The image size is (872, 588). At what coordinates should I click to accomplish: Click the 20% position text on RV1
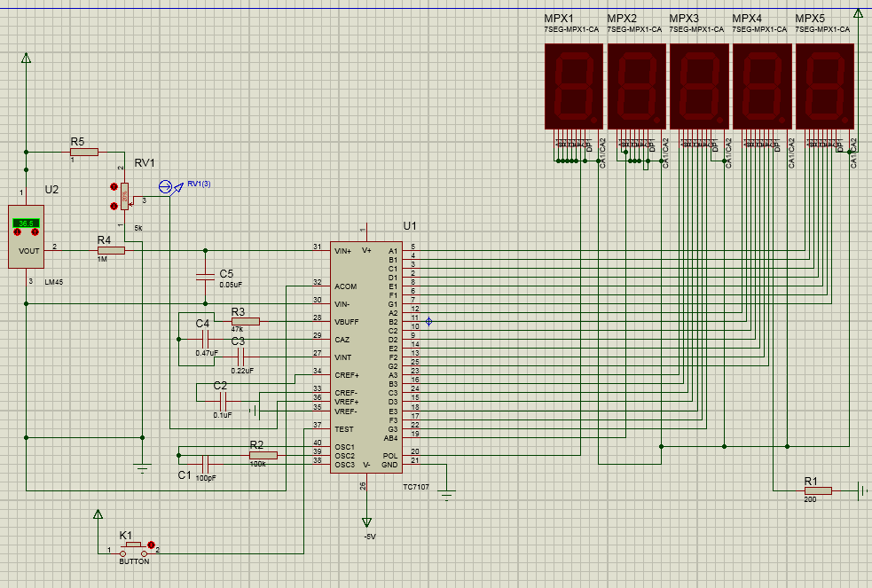coord(124,196)
